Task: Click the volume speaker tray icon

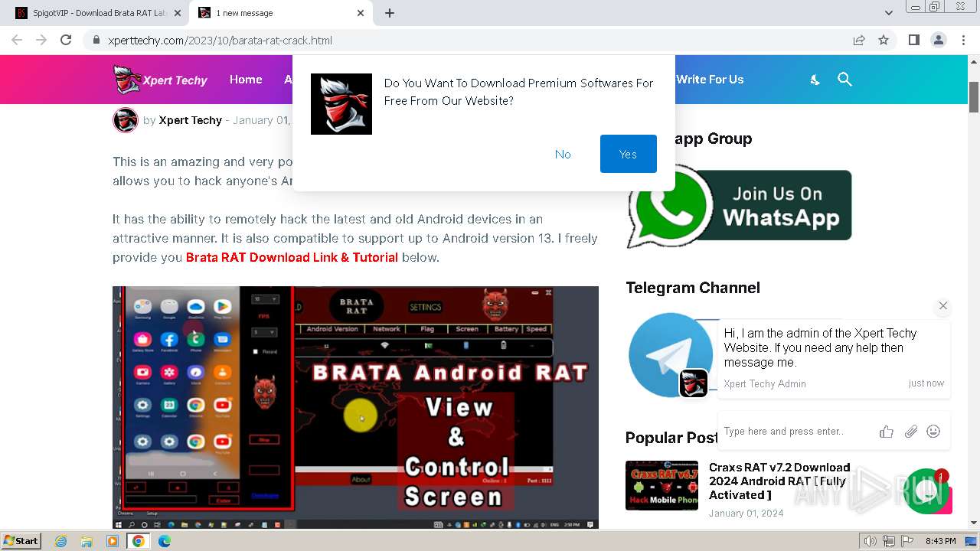Action: (x=871, y=541)
